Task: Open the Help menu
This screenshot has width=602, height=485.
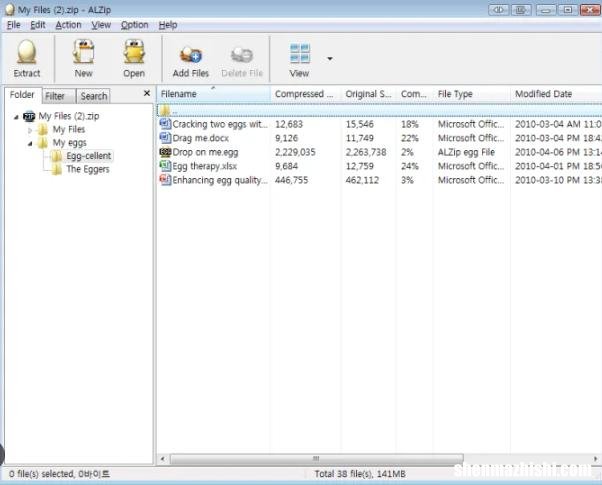Action: pyautogui.click(x=168, y=25)
